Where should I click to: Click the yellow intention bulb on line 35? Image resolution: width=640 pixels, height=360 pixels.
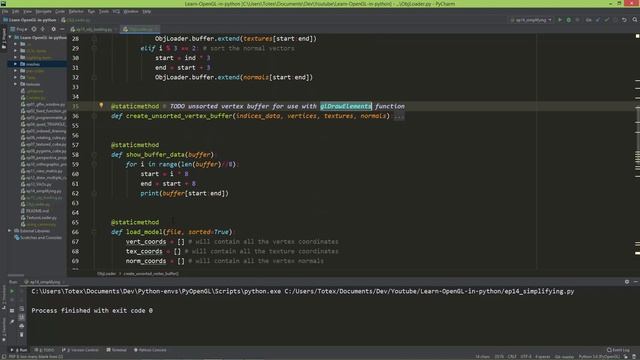pyautogui.click(x=101, y=105)
